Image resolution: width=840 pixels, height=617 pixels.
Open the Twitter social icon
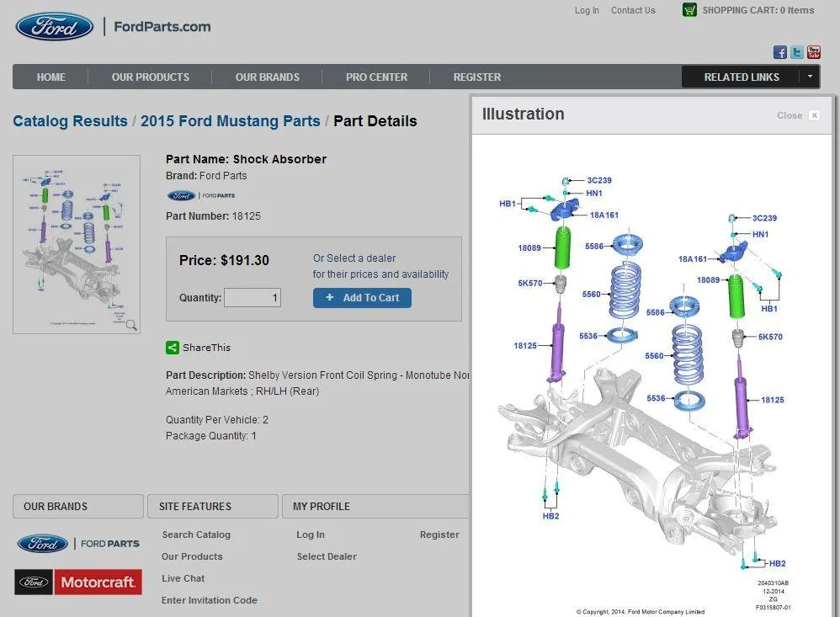point(797,52)
